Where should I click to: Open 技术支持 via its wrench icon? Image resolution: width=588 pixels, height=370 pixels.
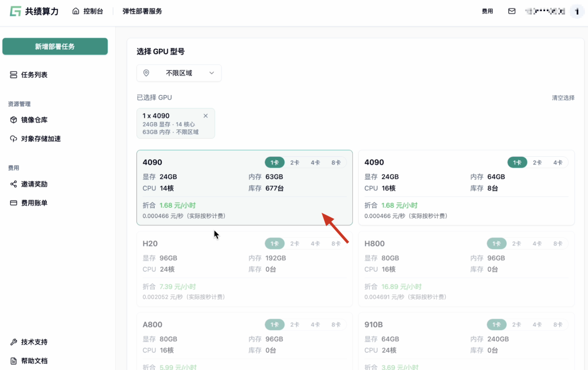click(x=13, y=342)
